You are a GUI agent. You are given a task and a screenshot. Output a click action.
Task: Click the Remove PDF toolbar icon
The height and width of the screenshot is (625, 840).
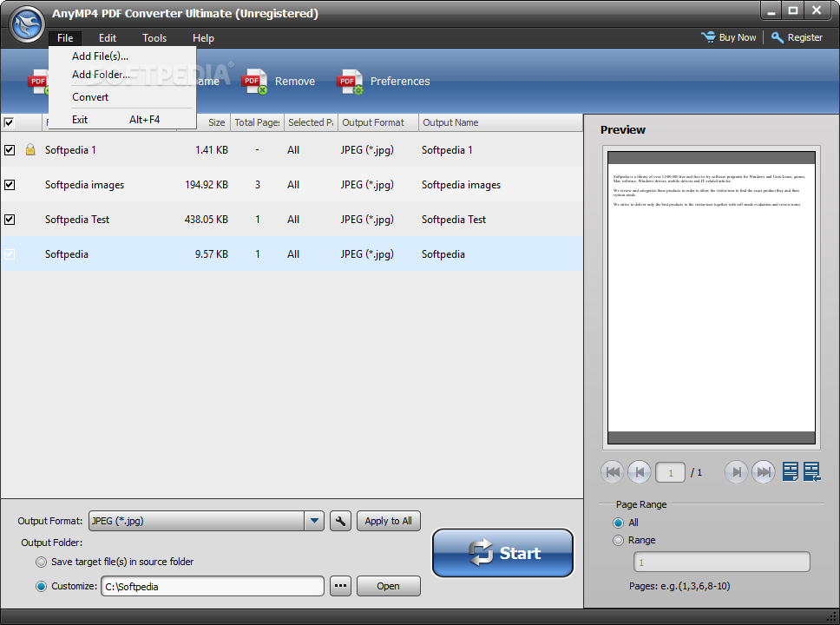click(254, 82)
